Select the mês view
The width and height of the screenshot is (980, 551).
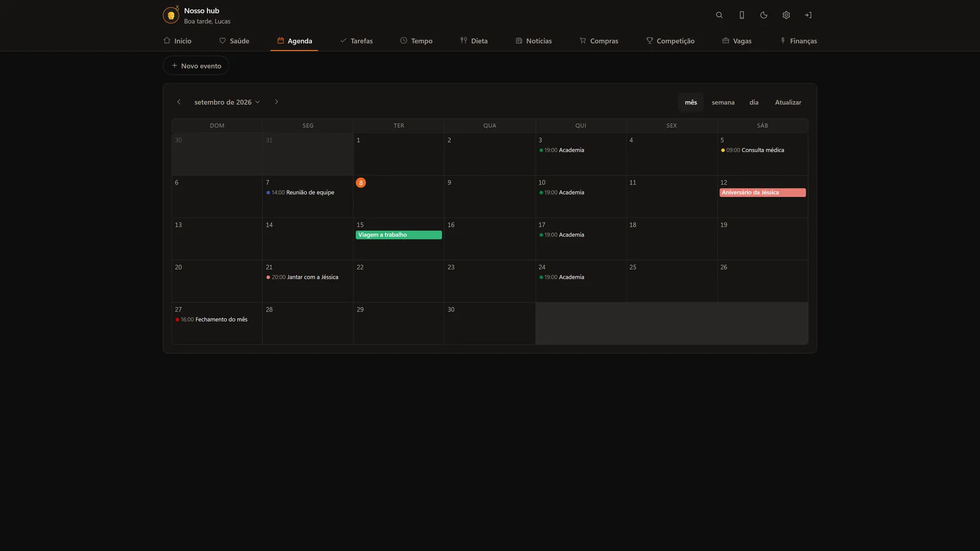(691, 102)
